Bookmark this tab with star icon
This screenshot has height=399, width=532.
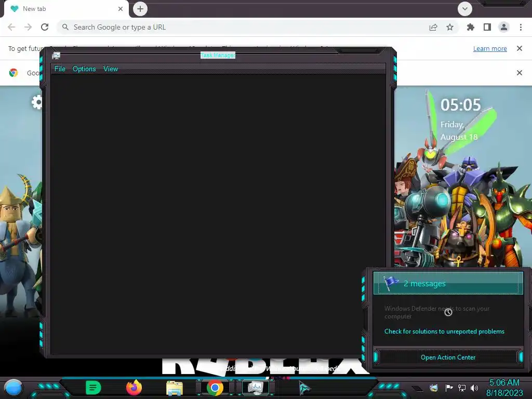coord(450,27)
